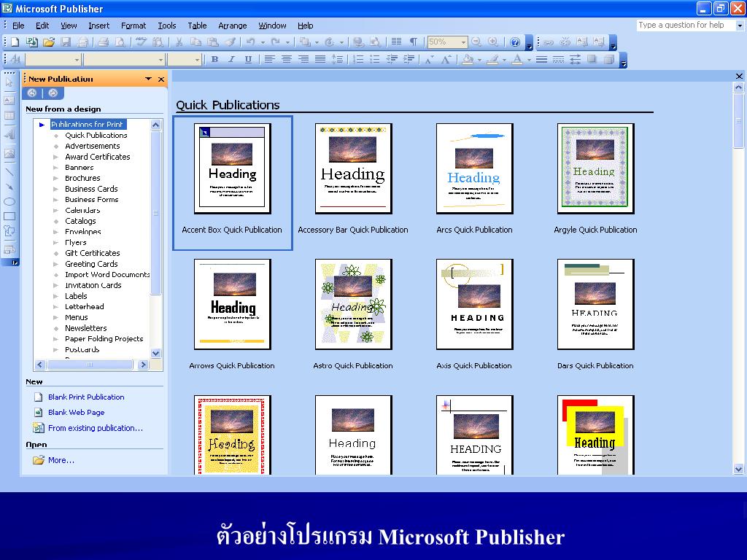The image size is (747, 560).
Task: Toggle Align Right
Action: tap(303, 60)
